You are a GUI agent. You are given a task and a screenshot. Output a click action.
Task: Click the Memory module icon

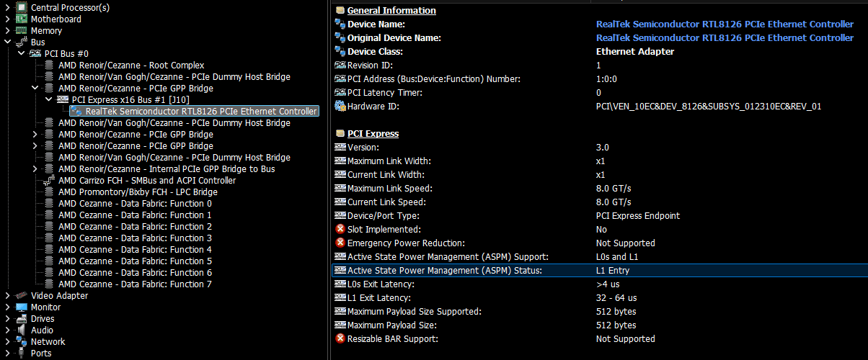(x=21, y=31)
